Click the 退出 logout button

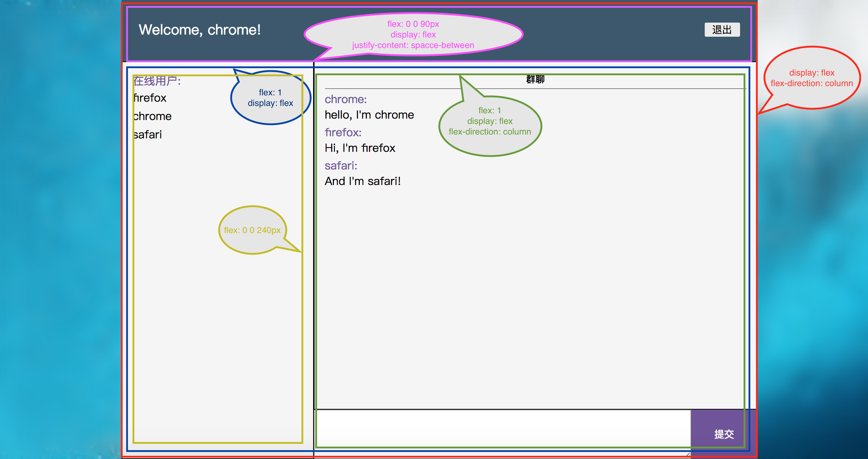[x=722, y=30]
